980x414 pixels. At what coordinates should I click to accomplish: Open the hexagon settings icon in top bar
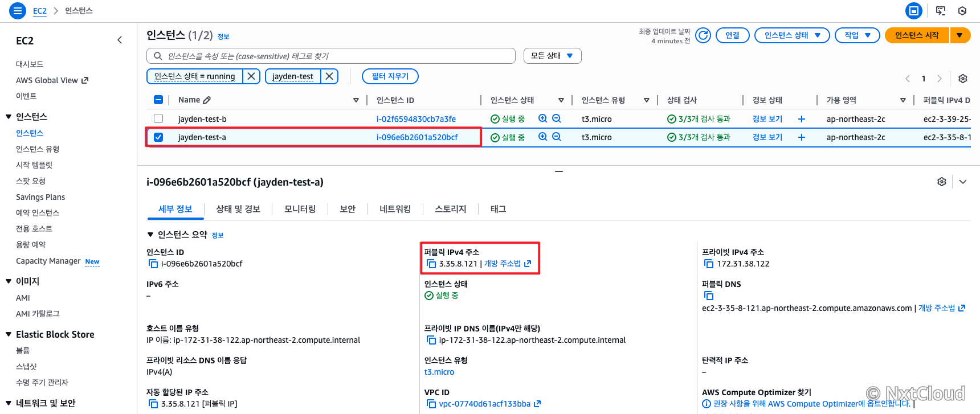pos(962,11)
